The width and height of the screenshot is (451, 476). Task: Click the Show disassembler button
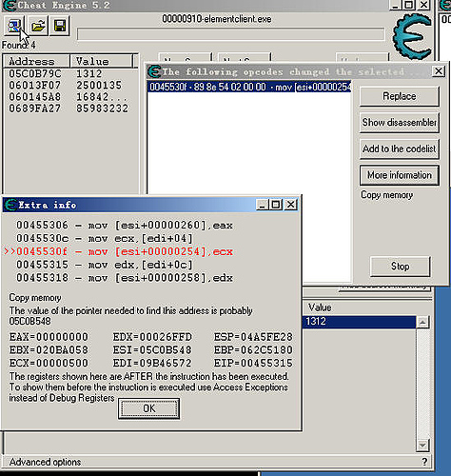point(400,123)
